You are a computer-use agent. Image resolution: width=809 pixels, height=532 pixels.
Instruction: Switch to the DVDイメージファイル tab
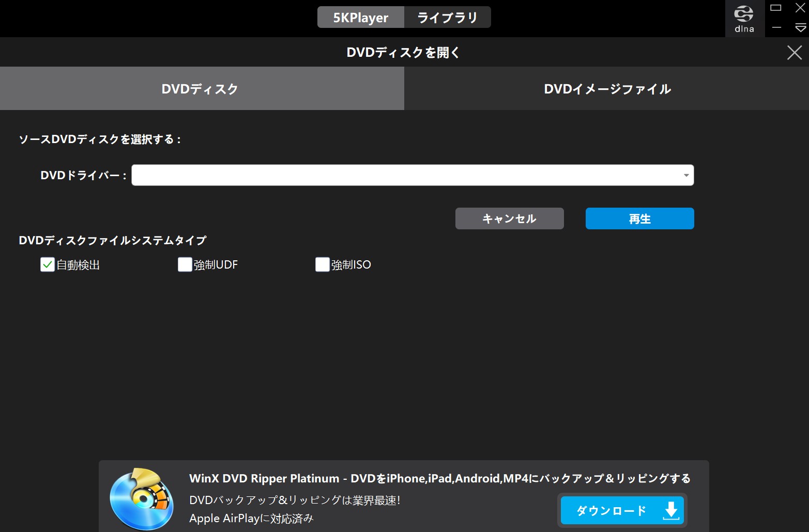(x=607, y=88)
